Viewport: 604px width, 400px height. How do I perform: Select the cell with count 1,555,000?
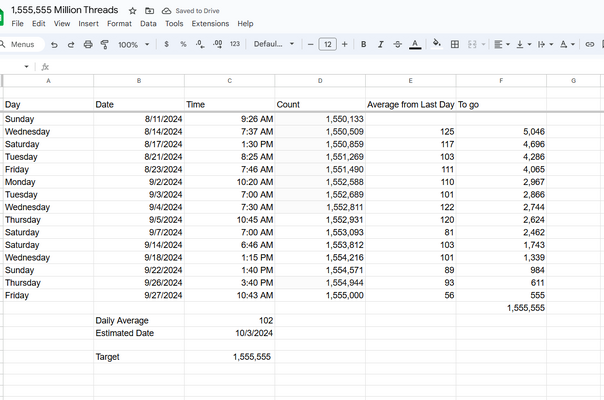coord(320,295)
